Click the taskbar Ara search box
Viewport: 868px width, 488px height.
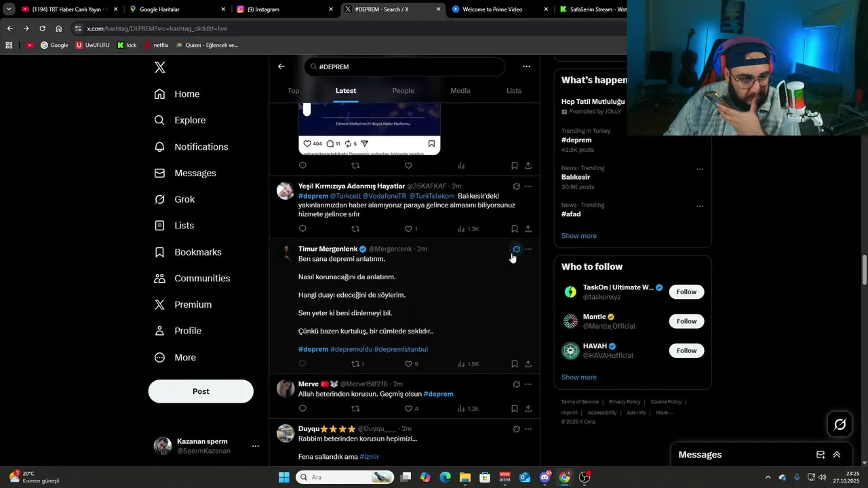coord(345,477)
